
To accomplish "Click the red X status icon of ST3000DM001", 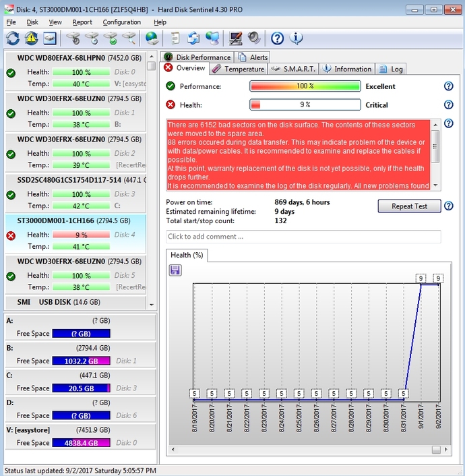I will pyautogui.click(x=11, y=235).
